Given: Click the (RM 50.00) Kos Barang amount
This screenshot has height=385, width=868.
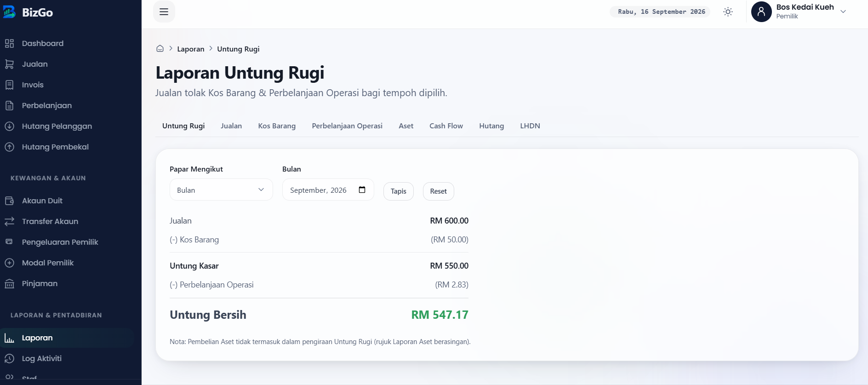Looking at the screenshot, I should (x=450, y=240).
